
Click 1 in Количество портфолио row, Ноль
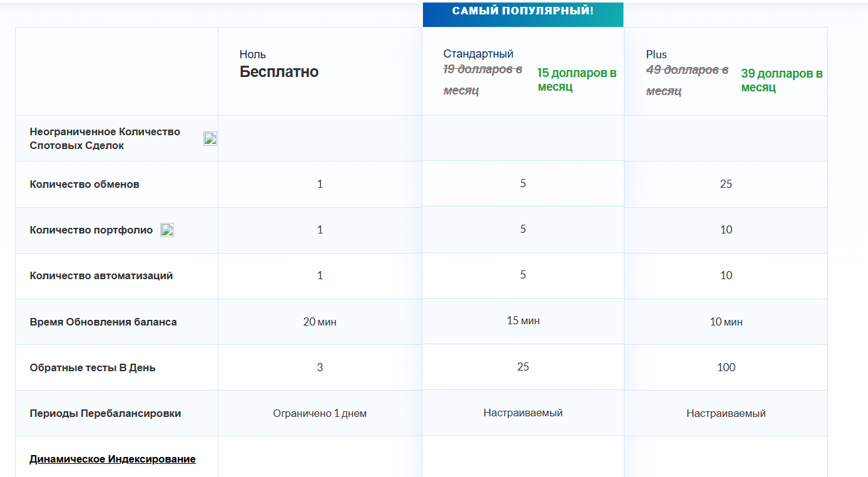(320, 230)
